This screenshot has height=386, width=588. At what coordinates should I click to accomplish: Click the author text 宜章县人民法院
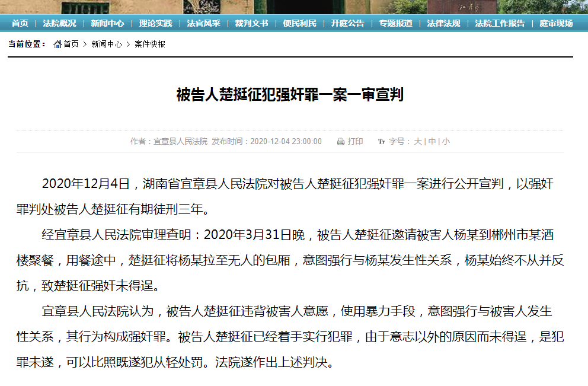tap(180, 142)
